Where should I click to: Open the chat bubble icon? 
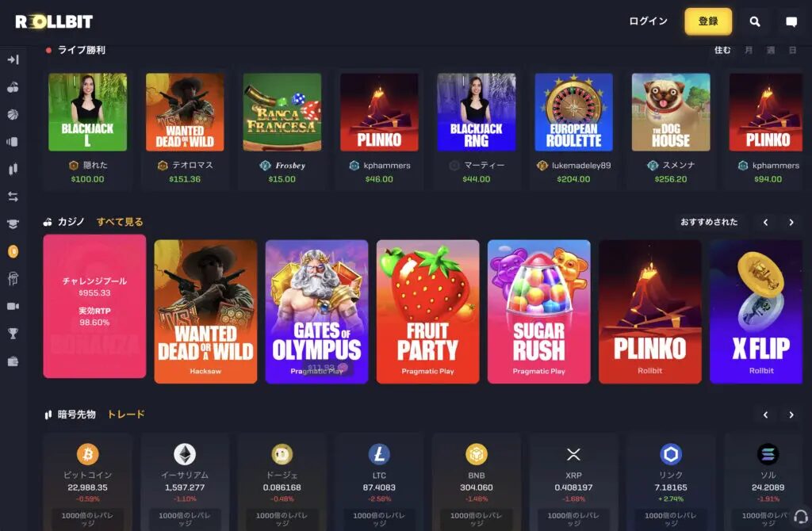pos(791,21)
